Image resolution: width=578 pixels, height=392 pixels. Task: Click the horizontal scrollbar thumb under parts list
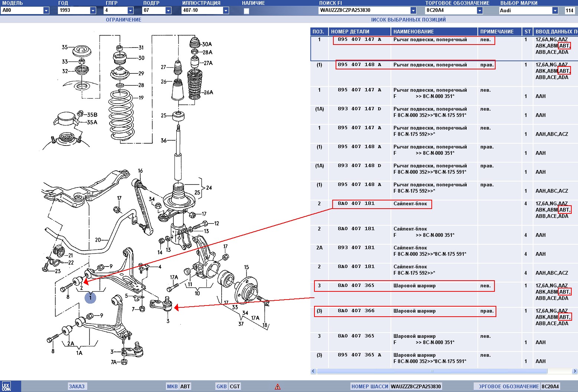(432, 371)
